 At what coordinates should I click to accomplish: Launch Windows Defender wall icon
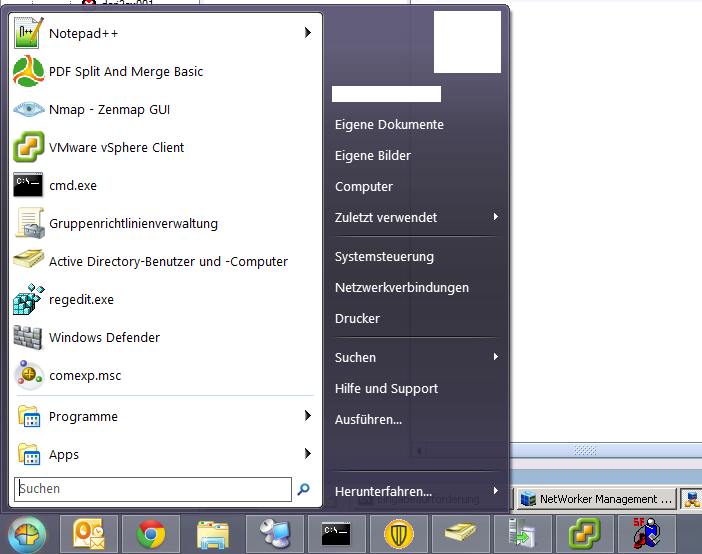point(28,338)
